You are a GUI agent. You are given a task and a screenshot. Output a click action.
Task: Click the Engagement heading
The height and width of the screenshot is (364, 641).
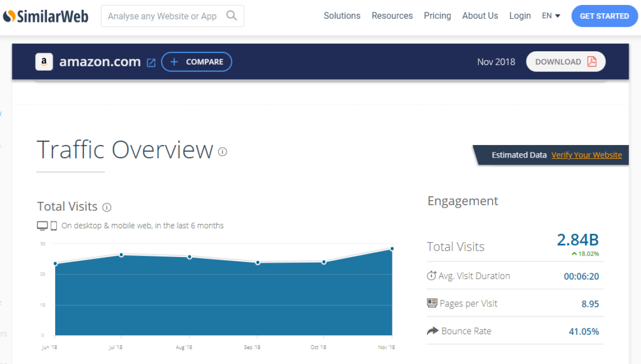[463, 201]
